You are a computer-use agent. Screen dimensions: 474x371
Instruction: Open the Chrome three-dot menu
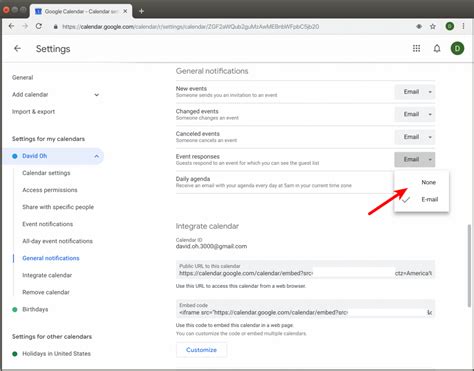coord(463,26)
